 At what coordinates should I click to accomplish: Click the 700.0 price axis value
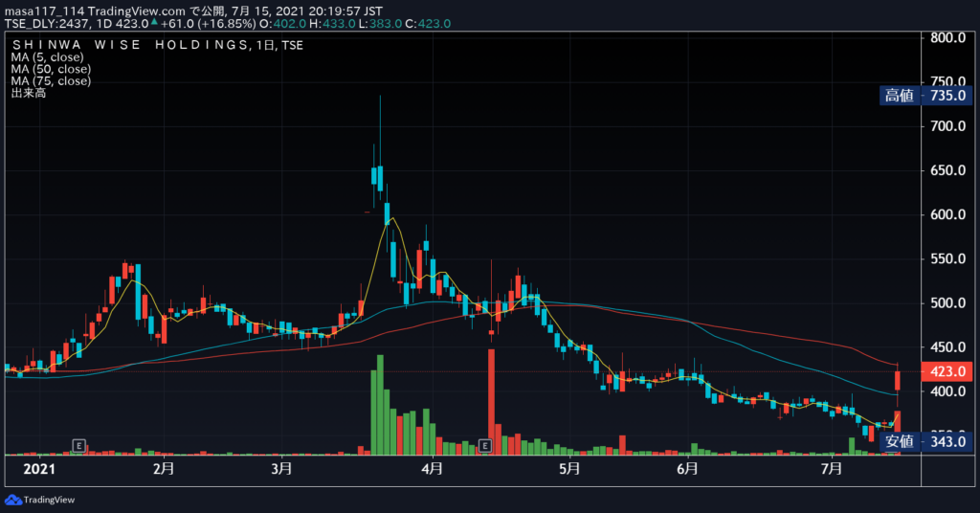[x=947, y=126]
